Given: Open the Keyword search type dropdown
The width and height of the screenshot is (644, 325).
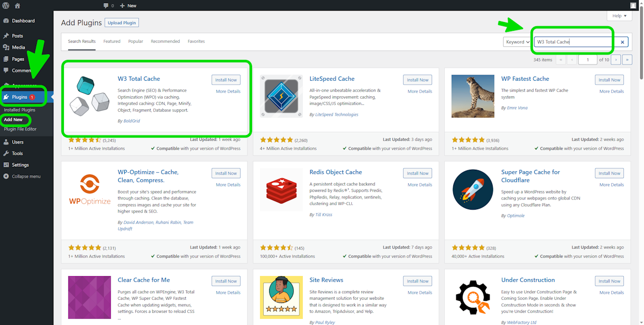Looking at the screenshot, I should (518, 42).
